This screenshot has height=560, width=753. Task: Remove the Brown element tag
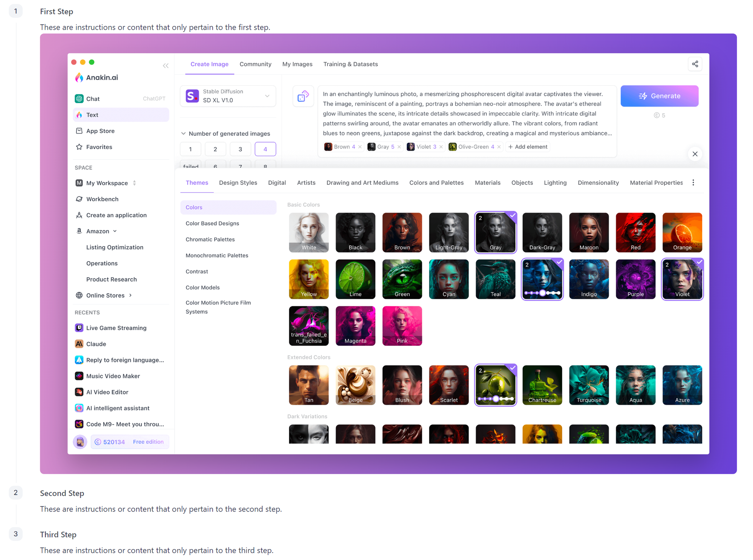click(x=360, y=147)
